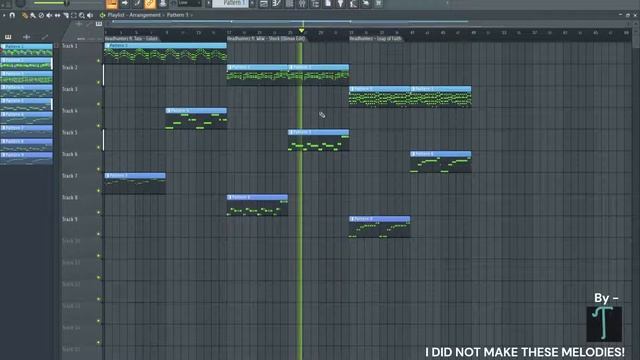
Task: Open the Pattern 1 selector dropdown in top toolbar
Action: pyautogui.click(x=230, y=3)
